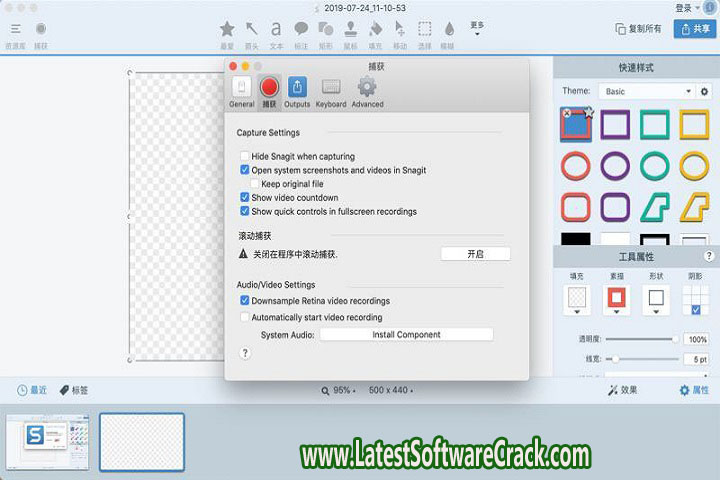Click the red Capture record icon
The image size is (720, 480).
268,86
